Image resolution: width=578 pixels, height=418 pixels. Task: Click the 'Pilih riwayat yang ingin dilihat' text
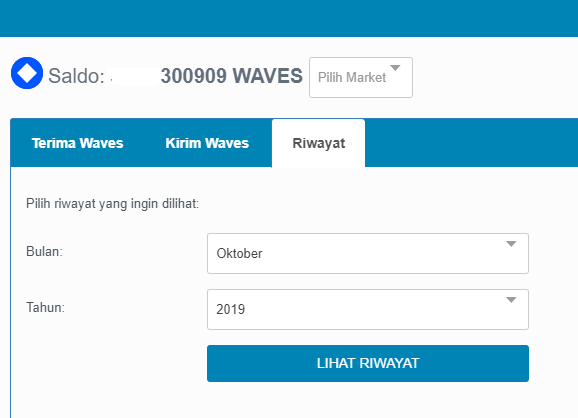pos(112,203)
